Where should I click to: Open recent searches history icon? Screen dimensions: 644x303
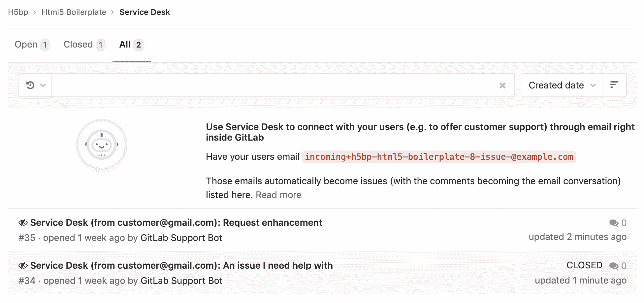tap(31, 85)
